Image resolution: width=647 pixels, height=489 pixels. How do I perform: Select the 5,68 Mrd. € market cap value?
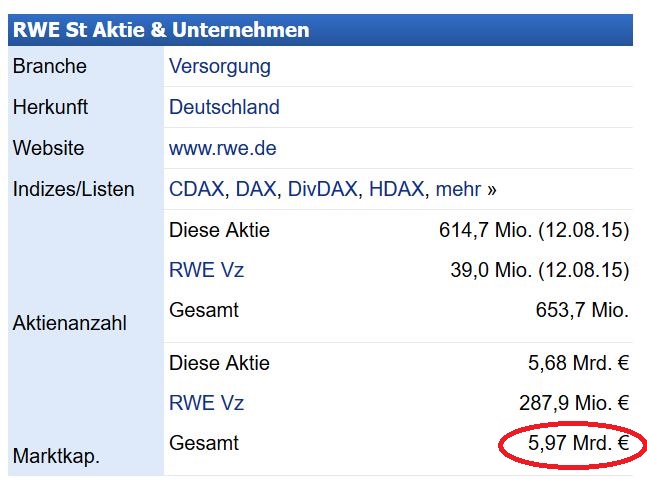[578, 363]
